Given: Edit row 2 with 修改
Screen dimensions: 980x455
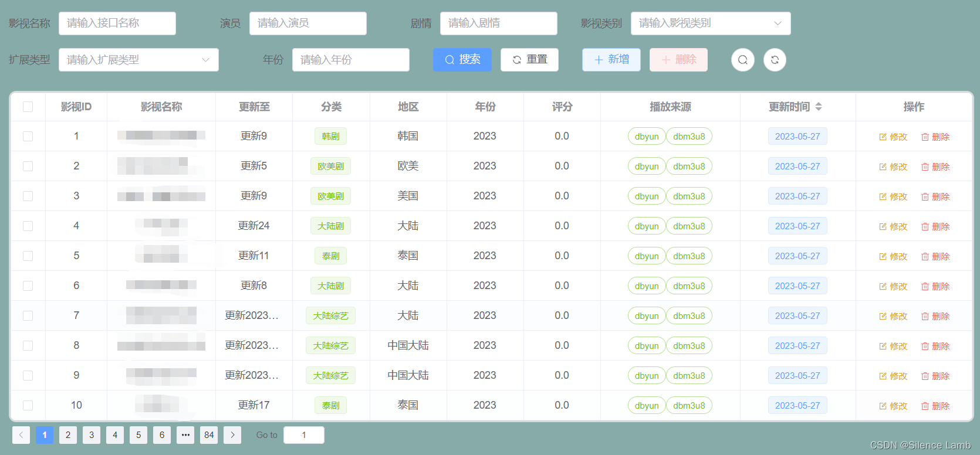Looking at the screenshot, I should pos(893,167).
